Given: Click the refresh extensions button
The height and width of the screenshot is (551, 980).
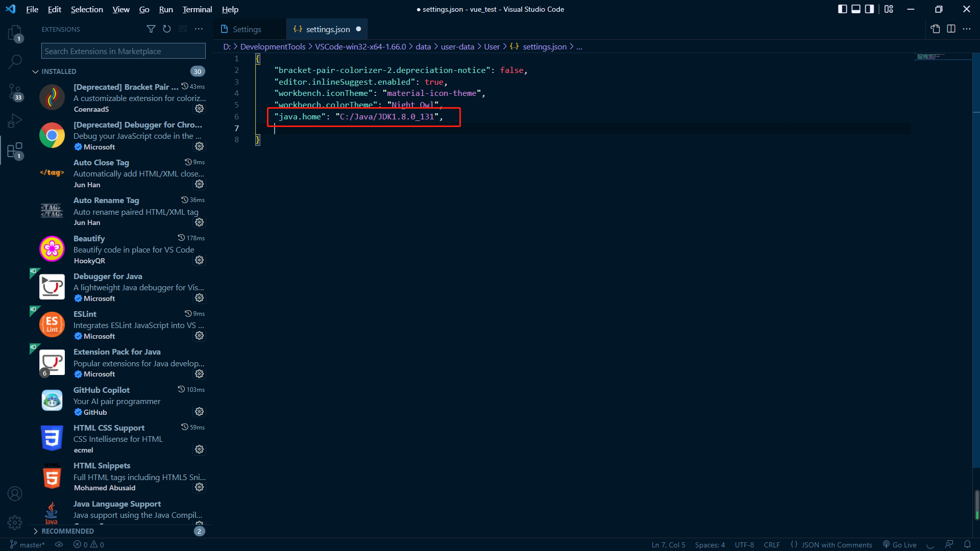Looking at the screenshot, I should pyautogui.click(x=167, y=29).
